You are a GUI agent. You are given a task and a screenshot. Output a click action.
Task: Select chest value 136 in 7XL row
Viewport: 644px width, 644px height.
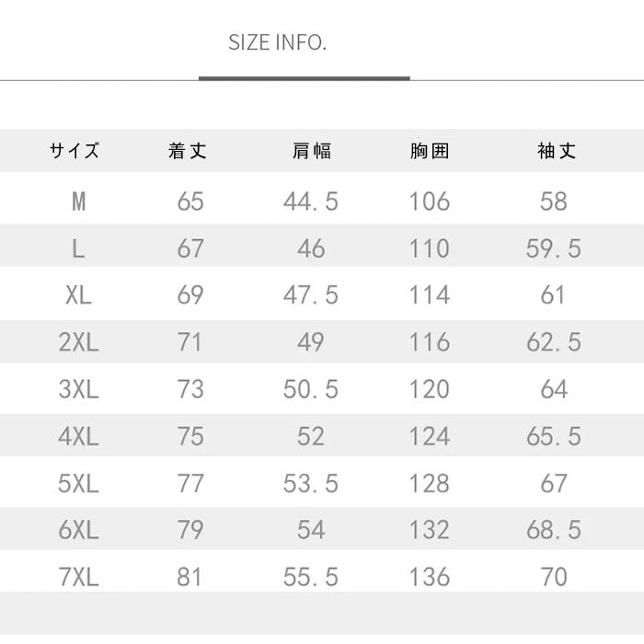[429, 577]
